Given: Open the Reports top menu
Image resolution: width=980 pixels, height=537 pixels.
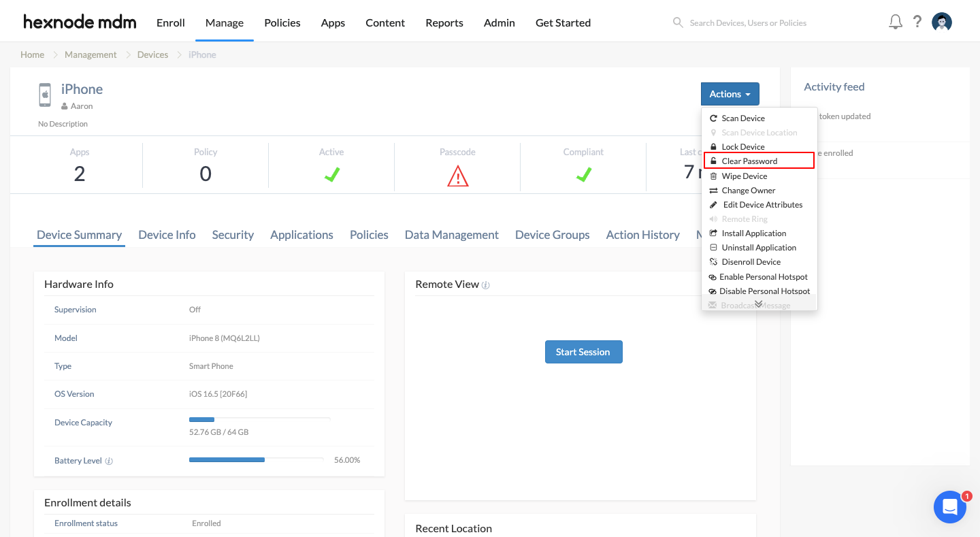Looking at the screenshot, I should [x=444, y=22].
